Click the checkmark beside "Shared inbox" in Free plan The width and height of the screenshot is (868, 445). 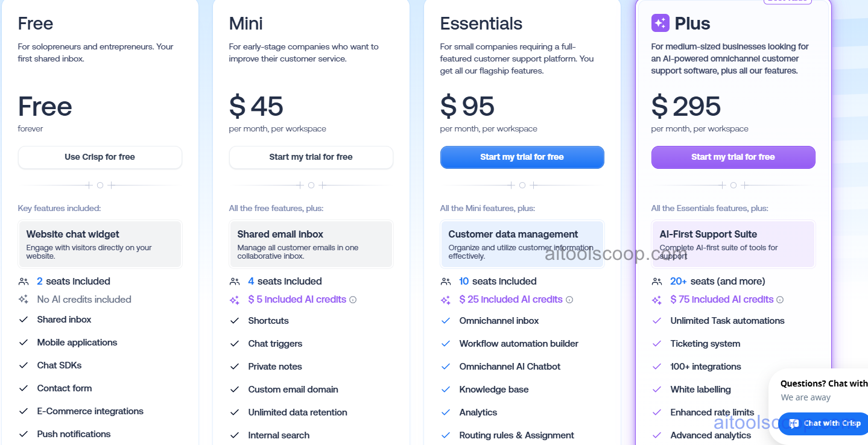pyautogui.click(x=24, y=319)
